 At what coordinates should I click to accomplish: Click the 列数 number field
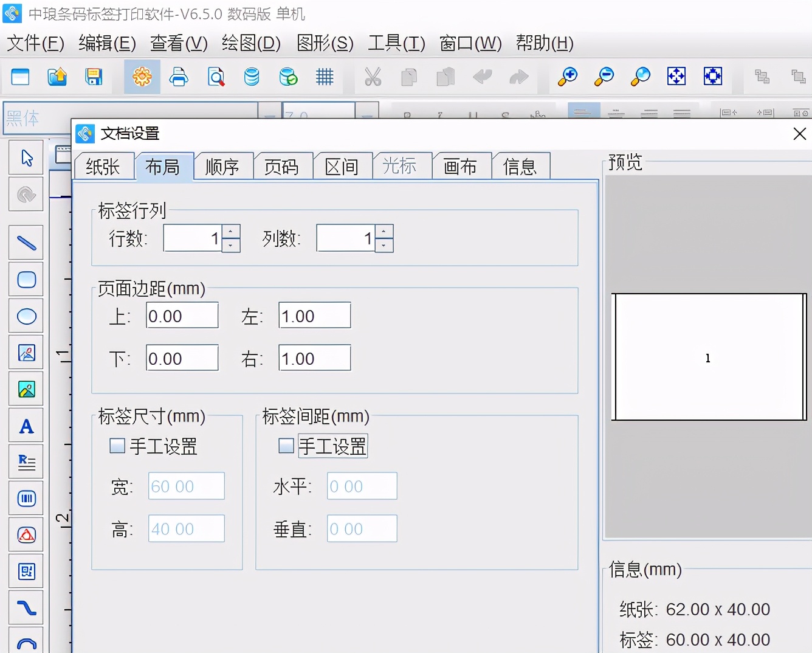346,238
